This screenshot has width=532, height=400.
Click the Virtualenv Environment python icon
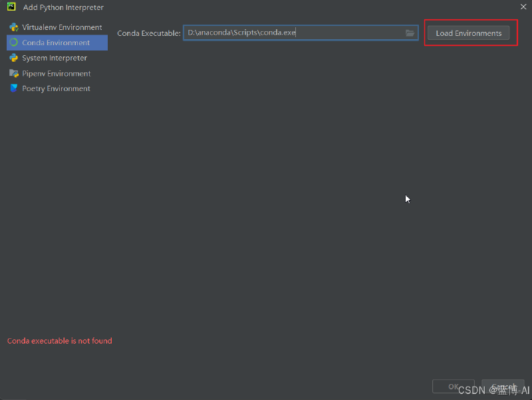pyautogui.click(x=14, y=27)
